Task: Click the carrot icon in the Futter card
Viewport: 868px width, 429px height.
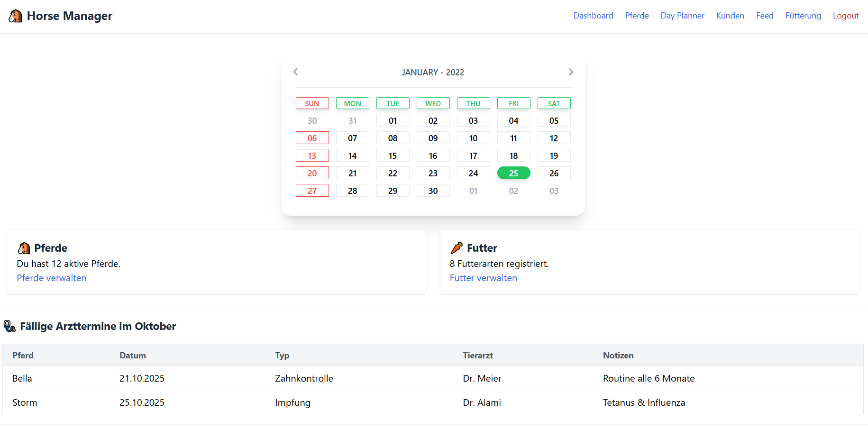Action: coord(457,247)
